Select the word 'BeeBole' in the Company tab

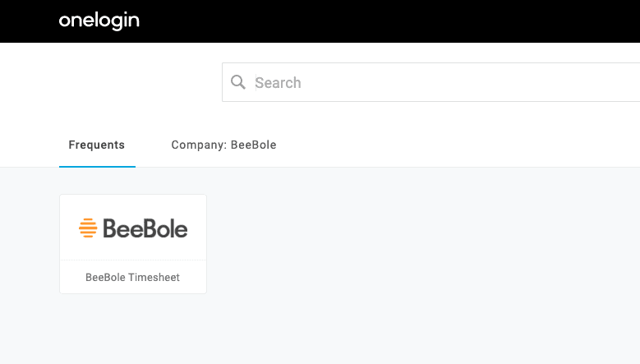click(254, 145)
